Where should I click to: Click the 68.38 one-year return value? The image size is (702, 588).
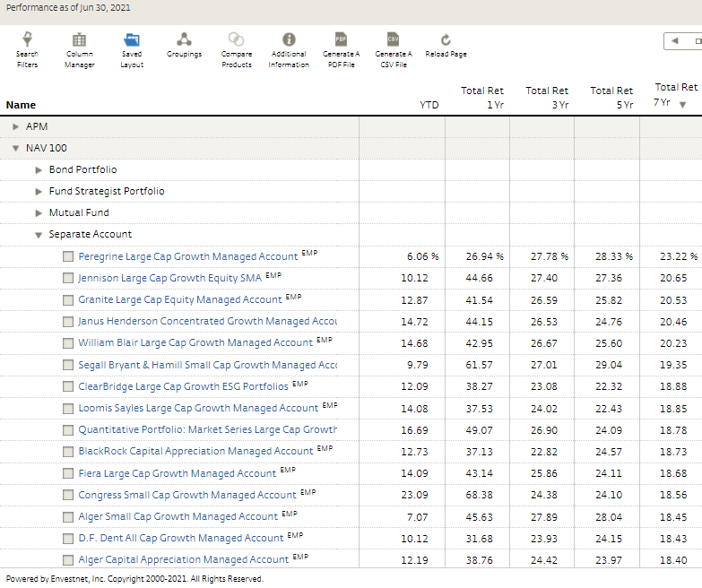coord(479,495)
